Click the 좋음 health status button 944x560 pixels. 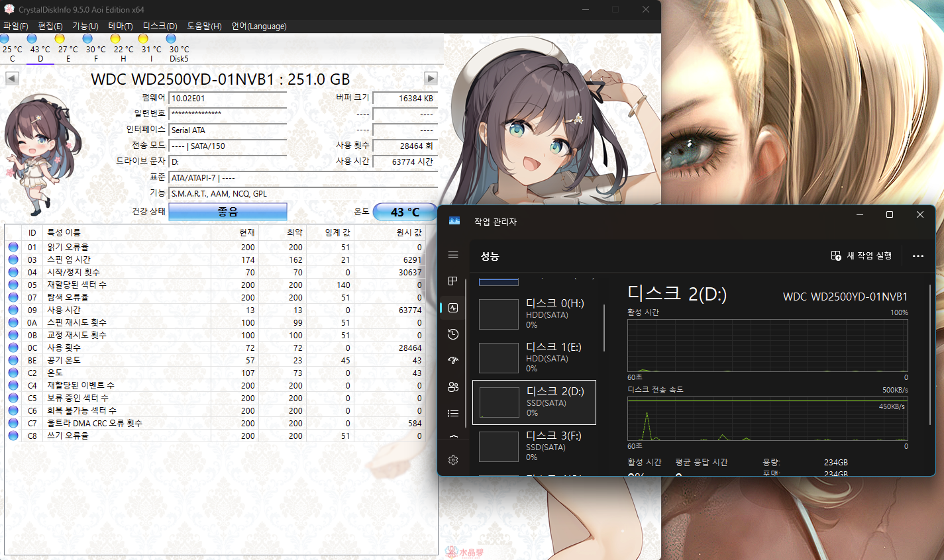(x=228, y=212)
